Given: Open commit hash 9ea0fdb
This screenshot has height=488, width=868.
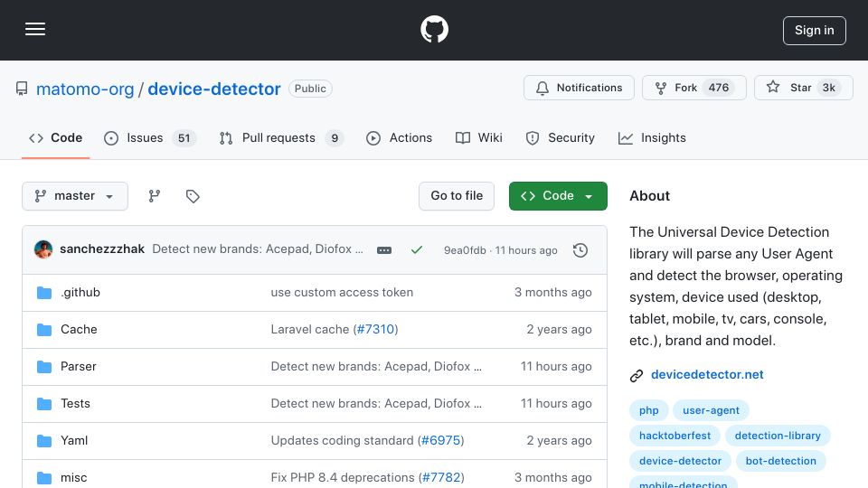Looking at the screenshot, I should (465, 250).
